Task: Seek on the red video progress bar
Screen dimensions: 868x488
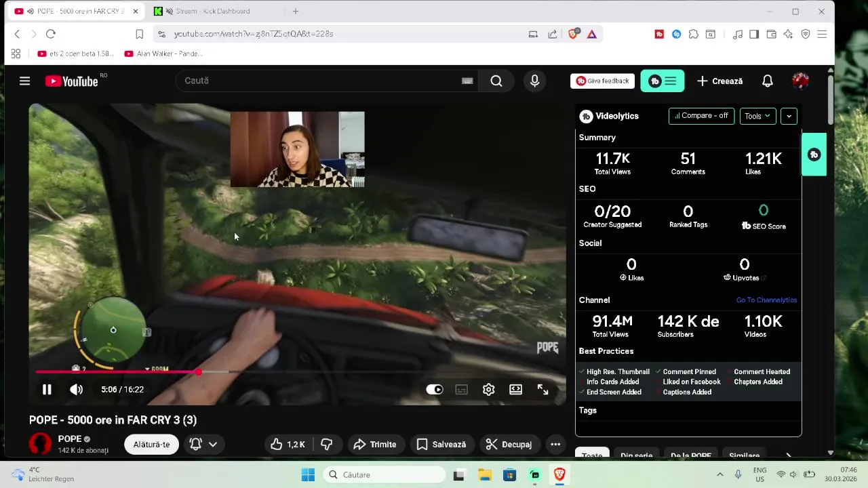Action: (297, 372)
